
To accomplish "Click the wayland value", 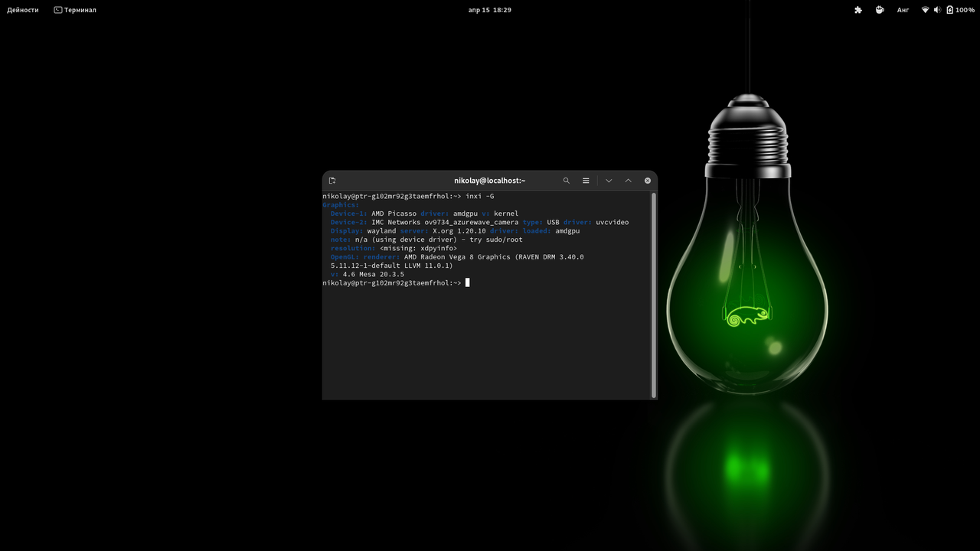I will 382,231.
